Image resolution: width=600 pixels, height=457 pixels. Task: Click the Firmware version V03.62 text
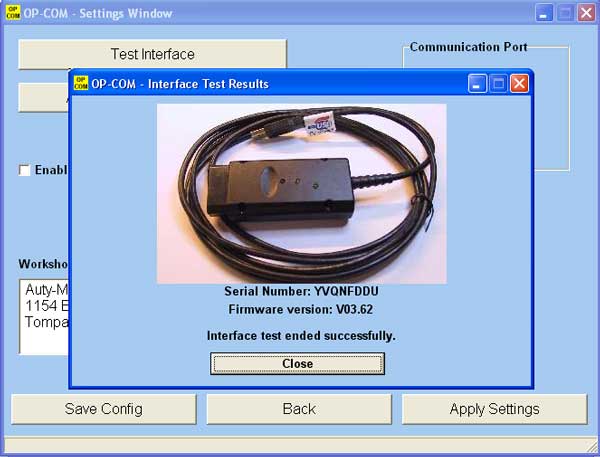301,310
